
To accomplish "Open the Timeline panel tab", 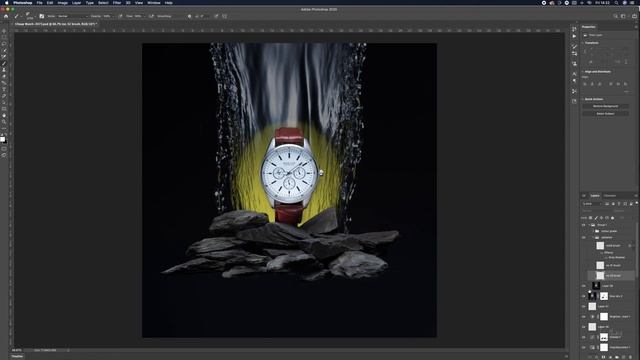I will (x=18, y=357).
